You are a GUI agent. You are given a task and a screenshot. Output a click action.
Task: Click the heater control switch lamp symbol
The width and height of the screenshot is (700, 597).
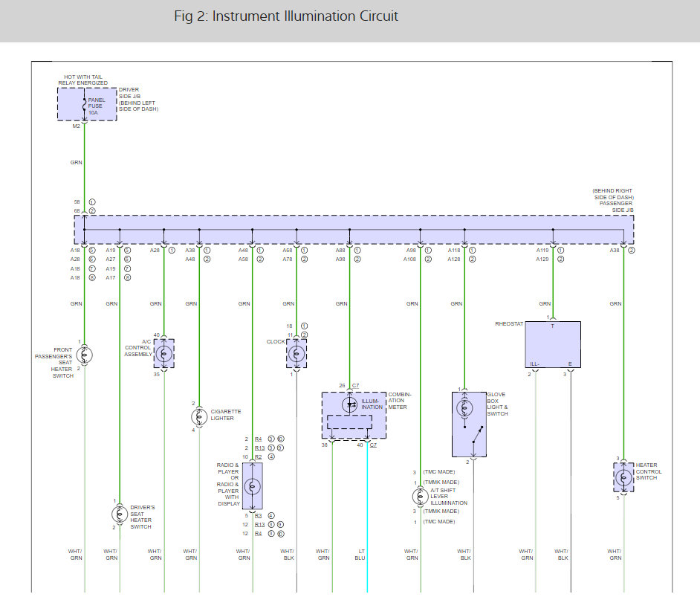tap(623, 478)
